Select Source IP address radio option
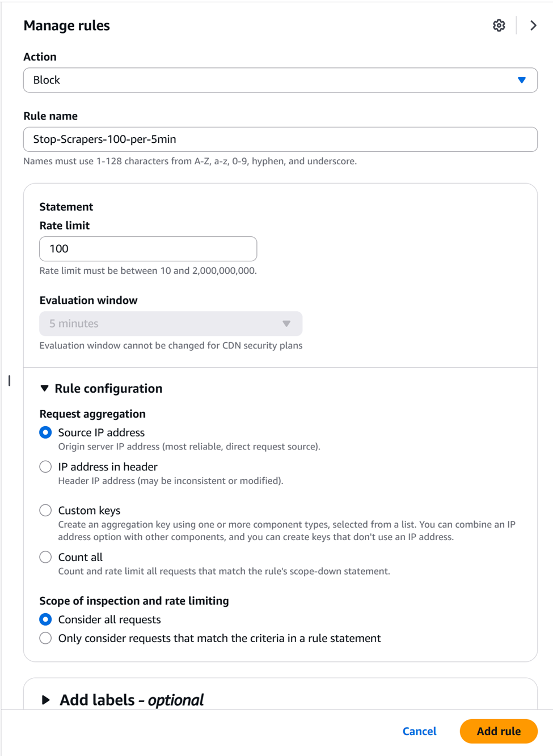The width and height of the screenshot is (553, 756). click(45, 433)
